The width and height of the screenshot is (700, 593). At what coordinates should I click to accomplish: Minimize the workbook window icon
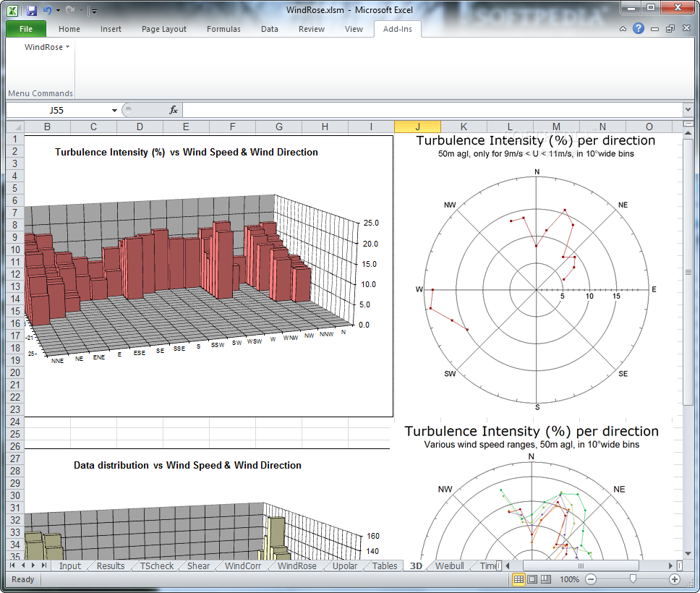(x=654, y=29)
